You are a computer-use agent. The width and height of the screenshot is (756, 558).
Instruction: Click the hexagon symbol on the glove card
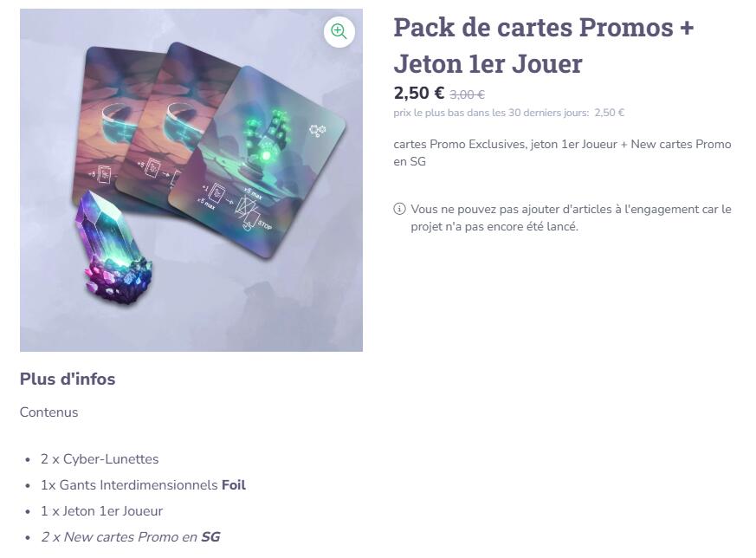317,130
